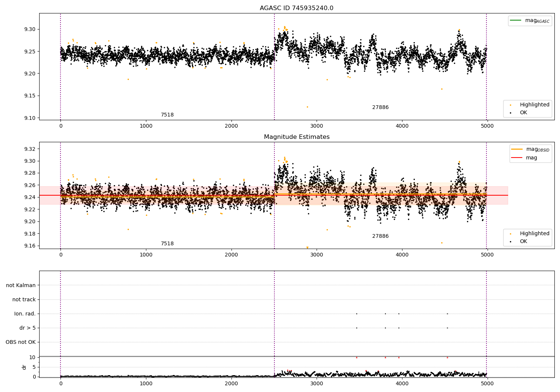Click the 1000 x-tick under top plot
560x392 pixels.
[x=146, y=126]
